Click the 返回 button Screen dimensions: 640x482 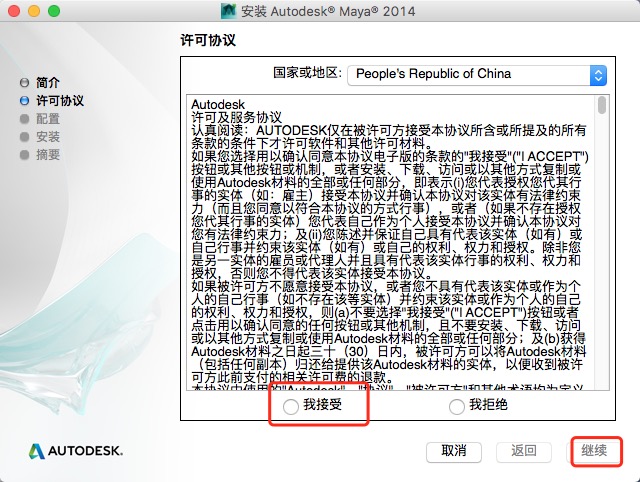coord(524,451)
